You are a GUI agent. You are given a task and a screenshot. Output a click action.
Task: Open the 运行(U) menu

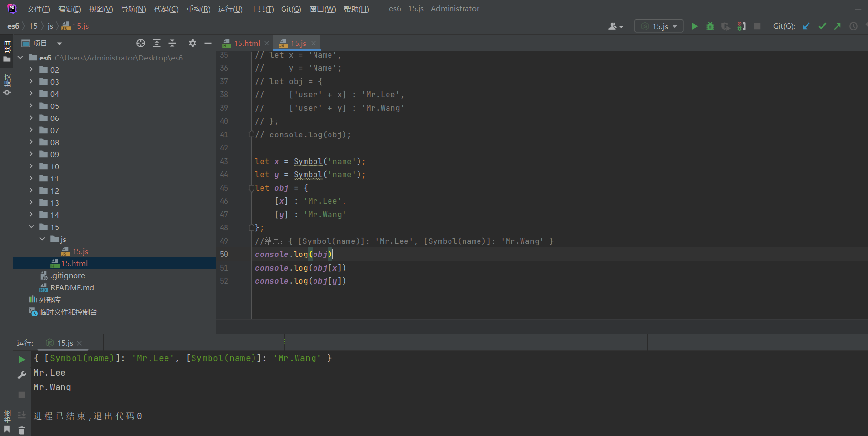pos(230,9)
